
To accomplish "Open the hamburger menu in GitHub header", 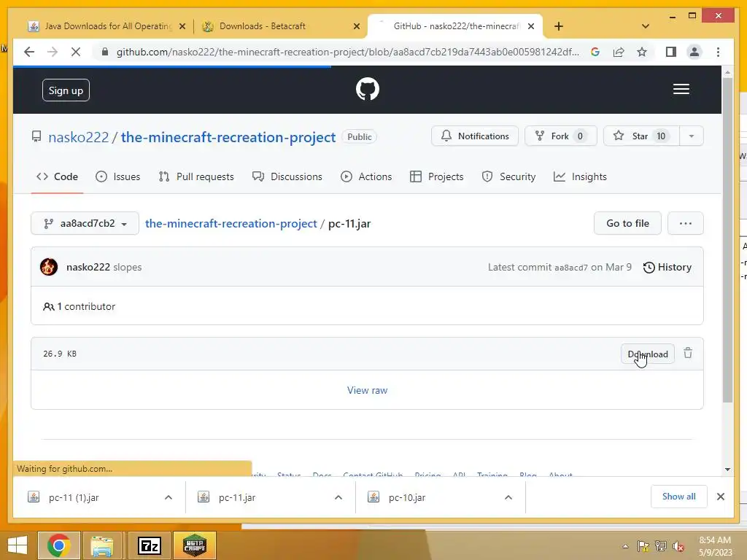I will pos(681,89).
